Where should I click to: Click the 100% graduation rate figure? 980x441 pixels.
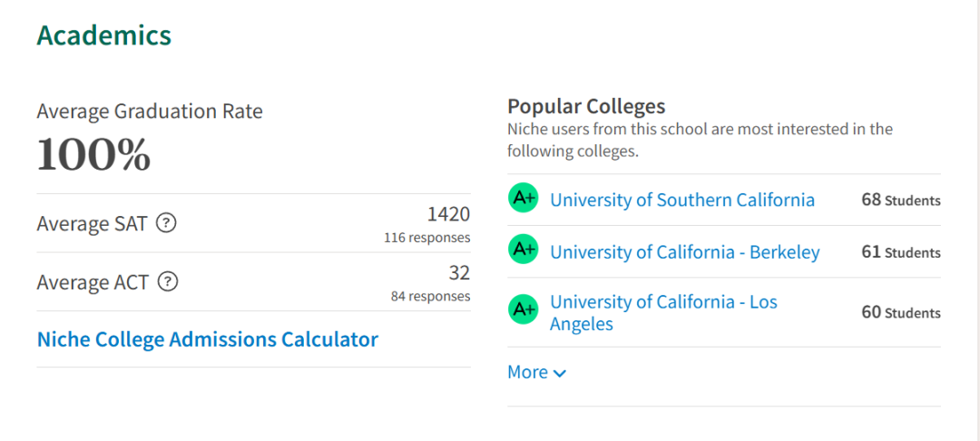[93, 155]
